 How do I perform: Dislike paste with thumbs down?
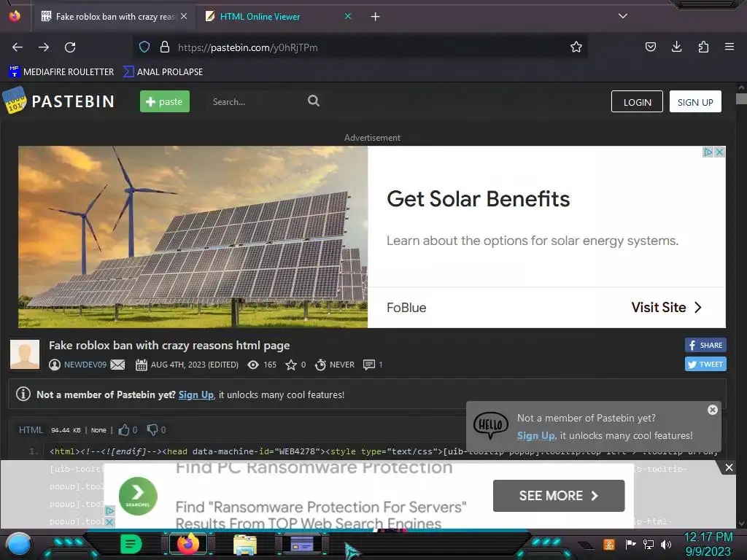[x=152, y=430]
